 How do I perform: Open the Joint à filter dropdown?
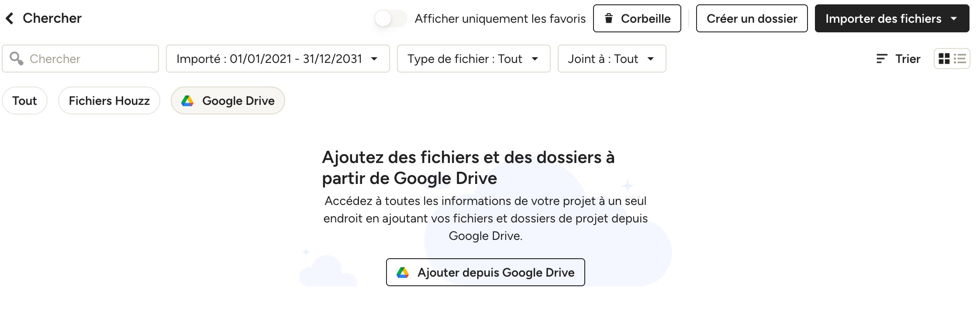(612, 59)
